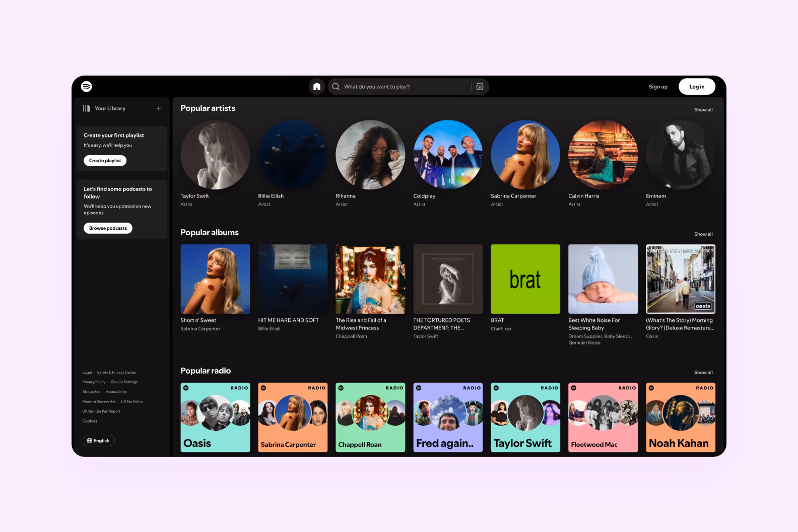Click the search magnifier icon
798x532 pixels.
click(336, 87)
